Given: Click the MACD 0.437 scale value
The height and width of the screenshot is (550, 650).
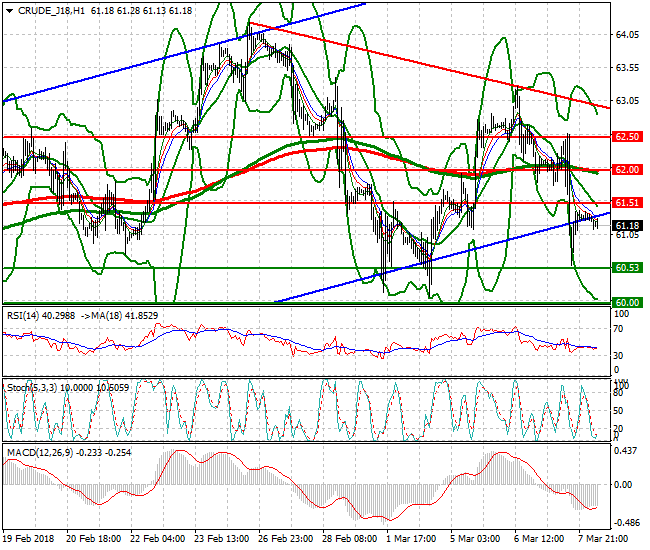Looking at the screenshot, I should click(626, 451).
